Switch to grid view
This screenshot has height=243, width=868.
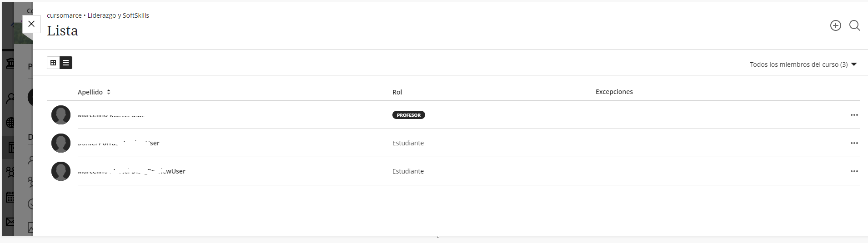53,63
